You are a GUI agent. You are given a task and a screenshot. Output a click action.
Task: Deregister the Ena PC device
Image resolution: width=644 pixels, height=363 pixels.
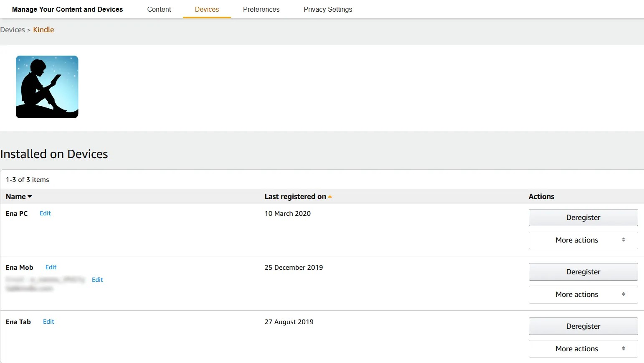[583, 217]
